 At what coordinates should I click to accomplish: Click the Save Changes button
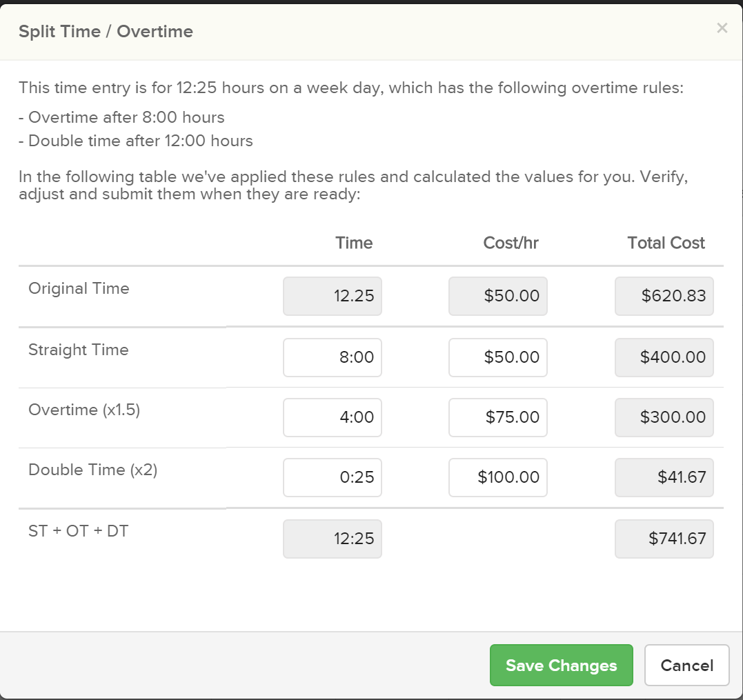point(561,665)
